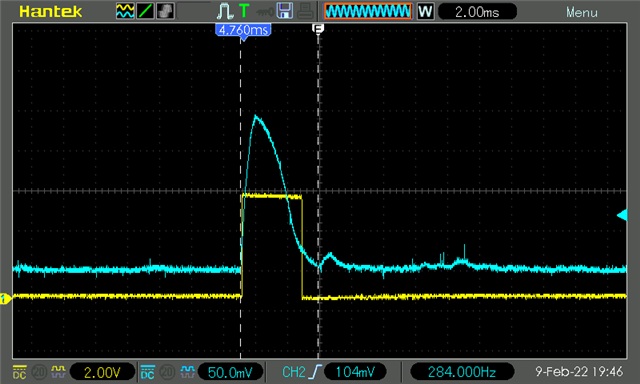Click the pulse waveform run-status icon
The width and height of the screenshot is (640, 384).
coord(224,11)
